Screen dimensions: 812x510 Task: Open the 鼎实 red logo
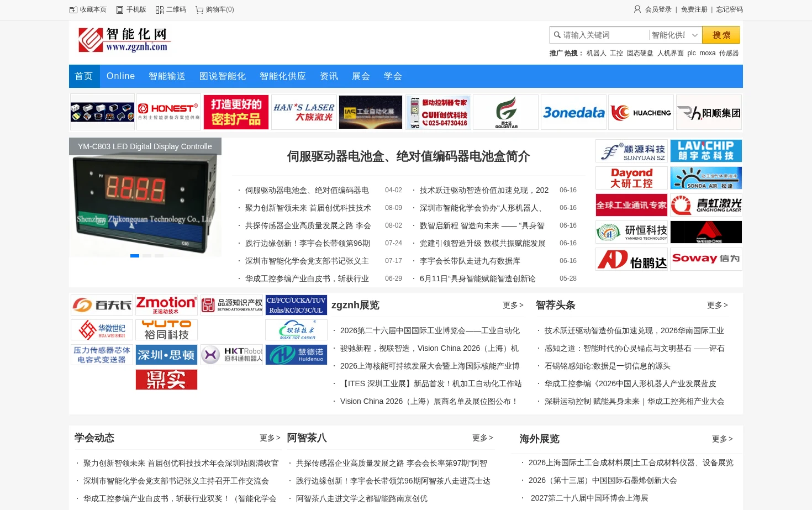tap(166, 380)
